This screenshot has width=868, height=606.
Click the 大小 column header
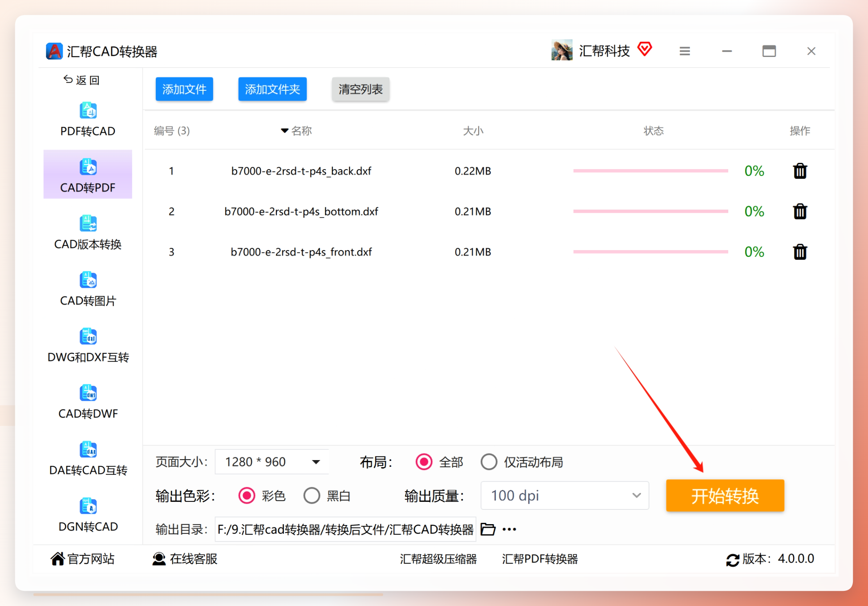tap(473, 131)
